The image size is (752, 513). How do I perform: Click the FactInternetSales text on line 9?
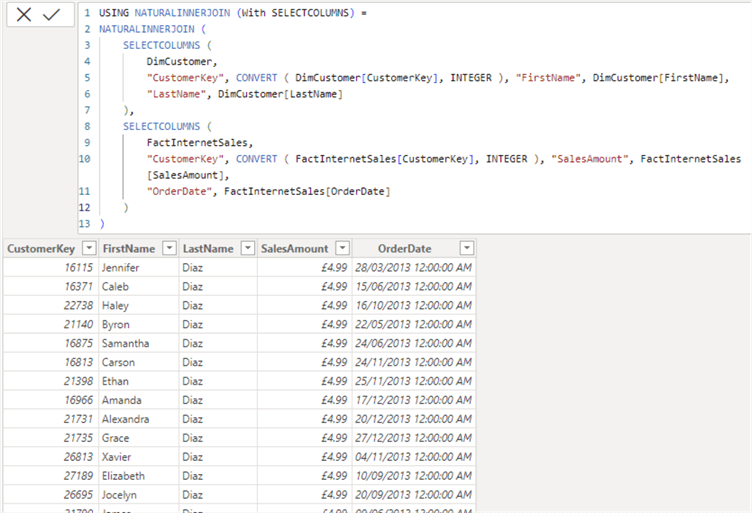[197, 143]
